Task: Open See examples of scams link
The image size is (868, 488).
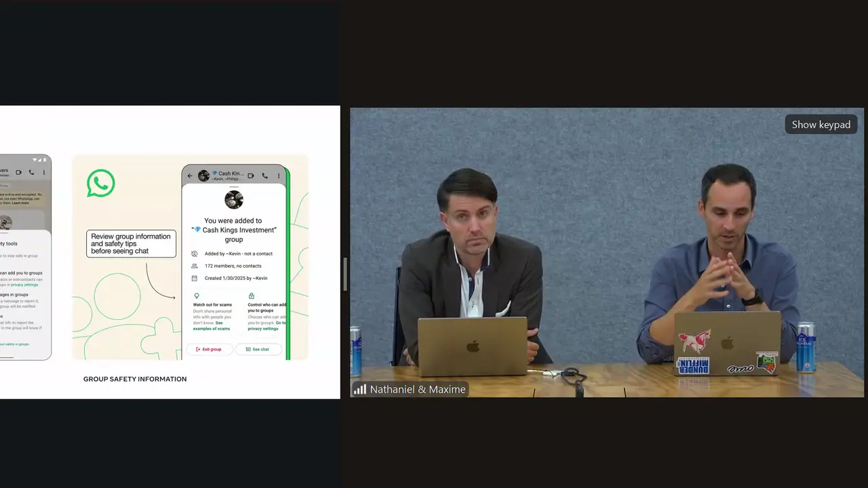Action: tap(212, 326)
